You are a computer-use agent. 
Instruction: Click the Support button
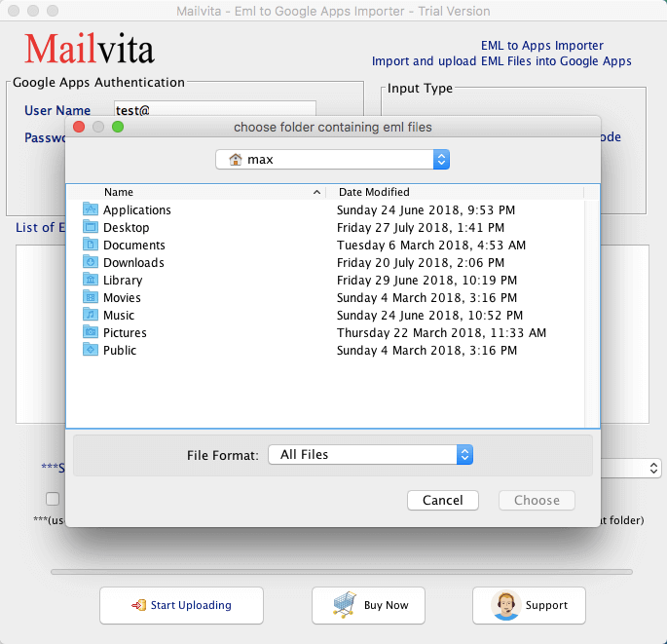point(529,605)
